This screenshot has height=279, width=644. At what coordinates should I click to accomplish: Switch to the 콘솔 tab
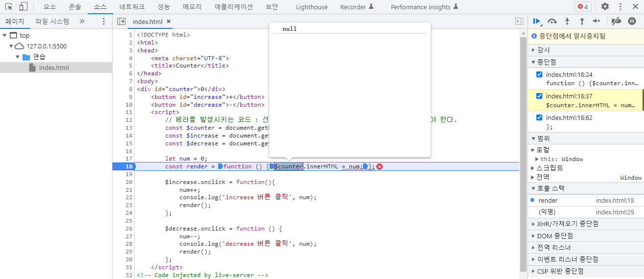(x=75, y=7)
